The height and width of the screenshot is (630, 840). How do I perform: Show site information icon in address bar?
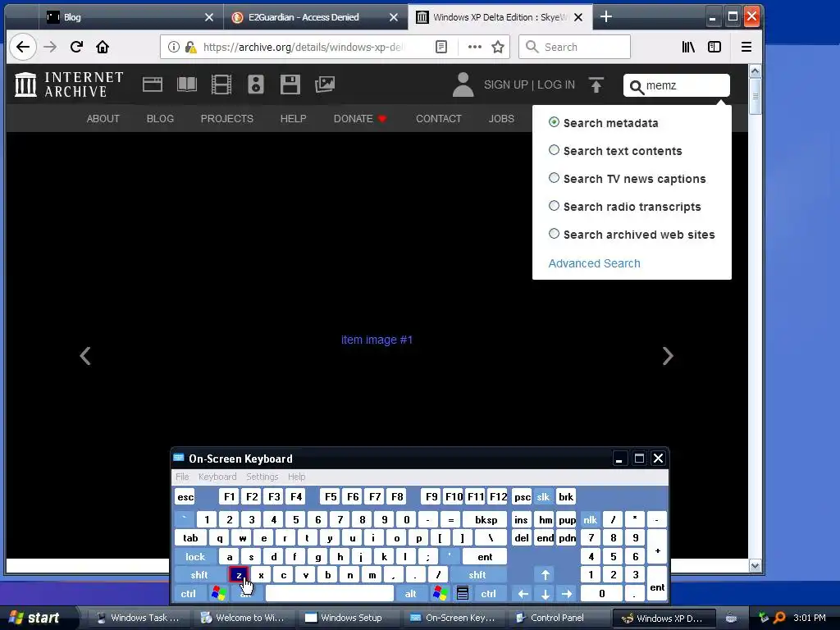click(x=174, y=47)
